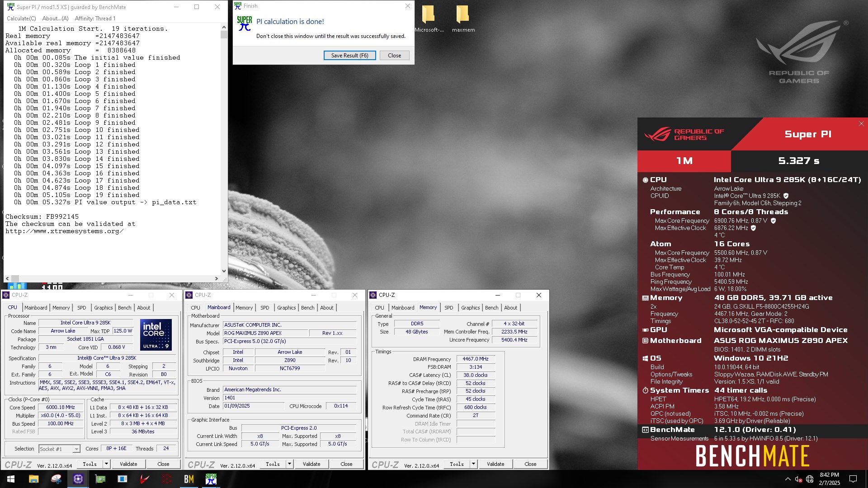868x488 pixels.
Task: Open the Calculate(C) menu in Super PI
Action: coord(21,19)
